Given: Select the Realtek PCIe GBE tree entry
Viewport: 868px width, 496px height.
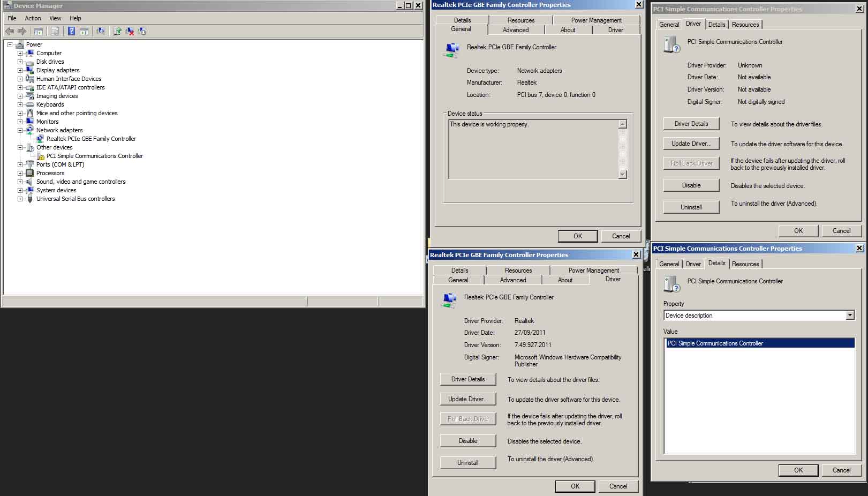Looking at the screenshot, I should 91,139.
